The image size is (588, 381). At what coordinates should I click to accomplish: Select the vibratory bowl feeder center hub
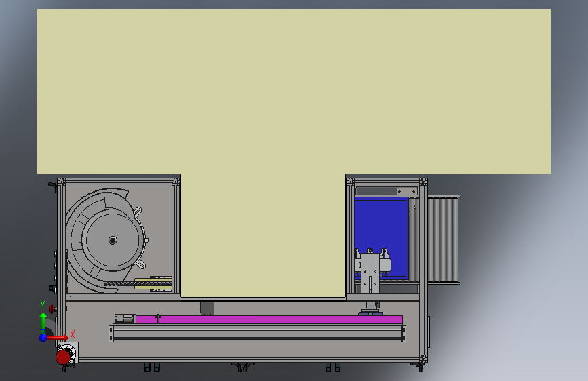click(113, 240)
